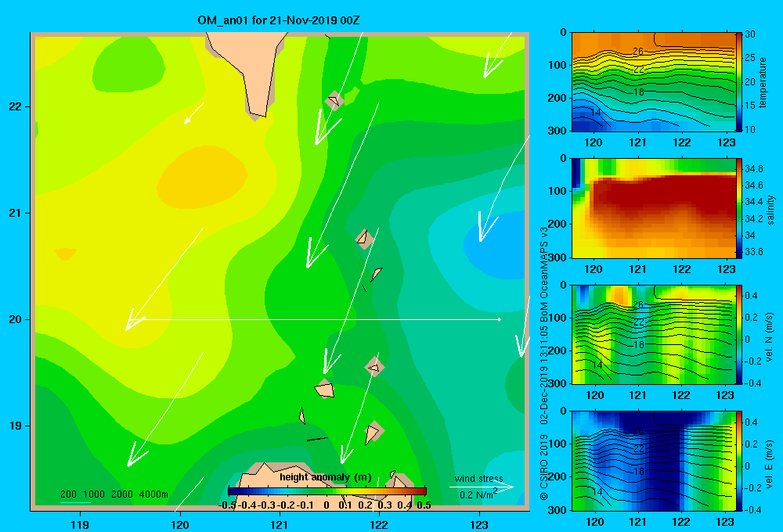
Task: Click the wind stress reference arrow in the legend
Action: pos(482,487)
